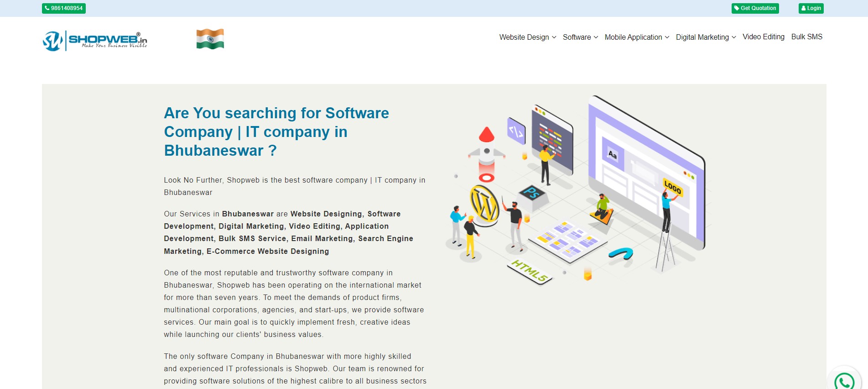
Task: Open the Digital Marketing menu
Action: point(702,37)
